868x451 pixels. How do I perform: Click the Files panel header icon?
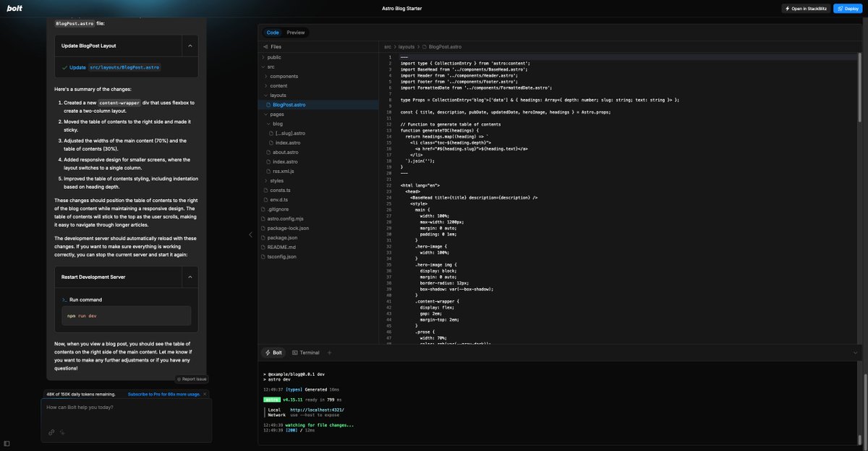click(x=265, y=46)
